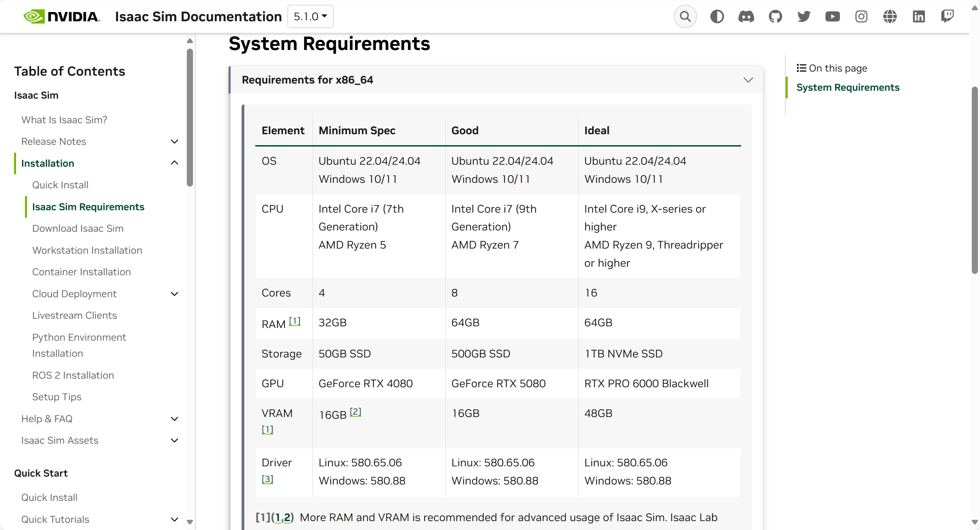Open the search magnifier icon
This screenshot has width=980, height=530.
point(685,17)
